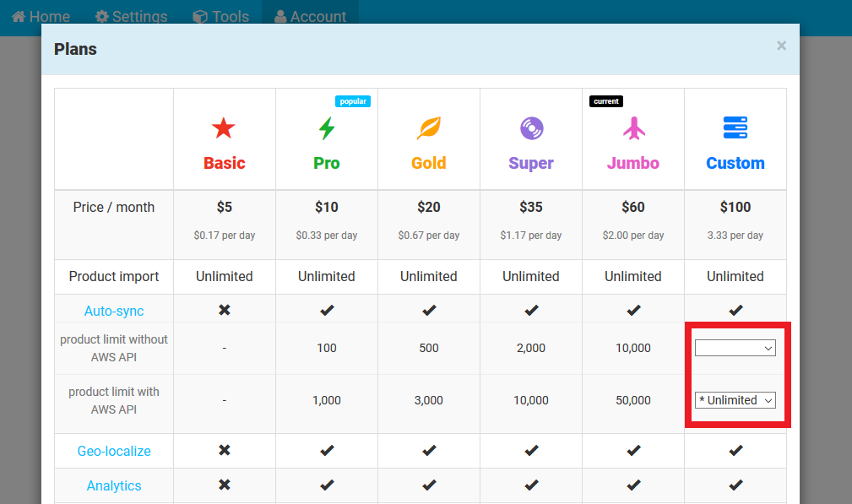This screenshot has width=852, height=504.
Task: Click '$0.17 per day' text
Action: tap(225, 236)
